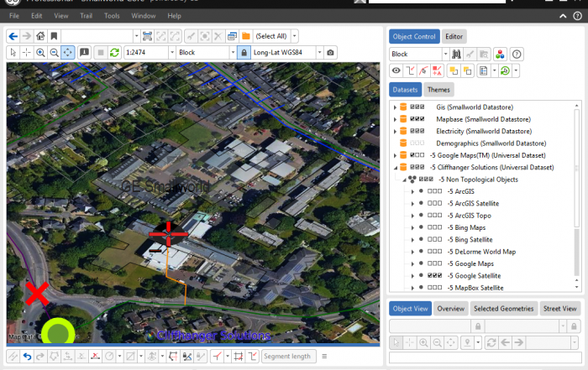
Task: Expand the Gis Smallworld Datastore node
Action: 395,107
